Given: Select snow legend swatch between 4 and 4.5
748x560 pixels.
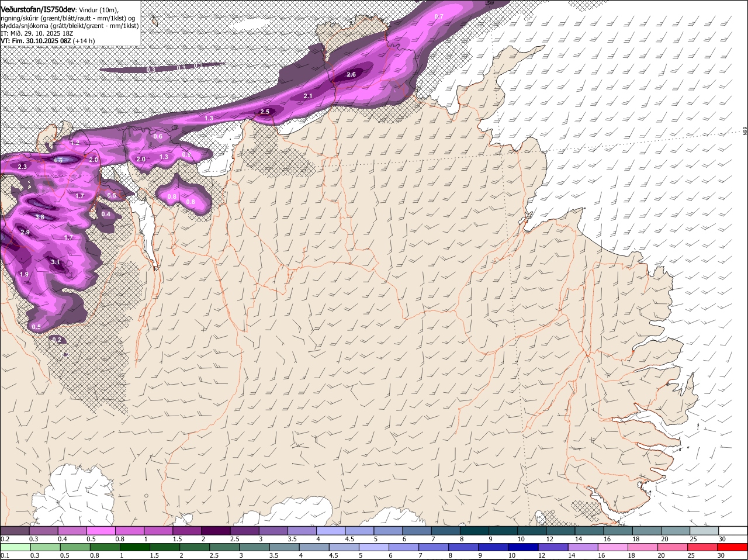Looking at the screenshot, I should click(331, 530).
